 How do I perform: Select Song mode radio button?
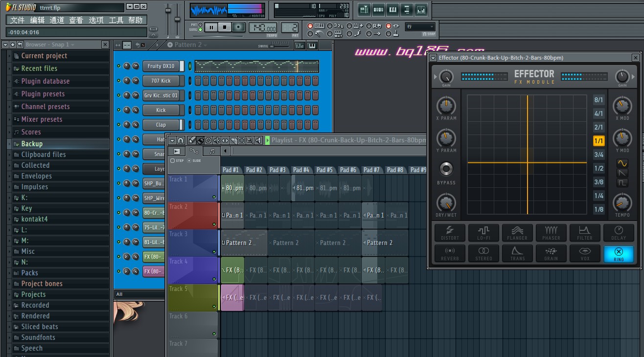coord(200,30)
